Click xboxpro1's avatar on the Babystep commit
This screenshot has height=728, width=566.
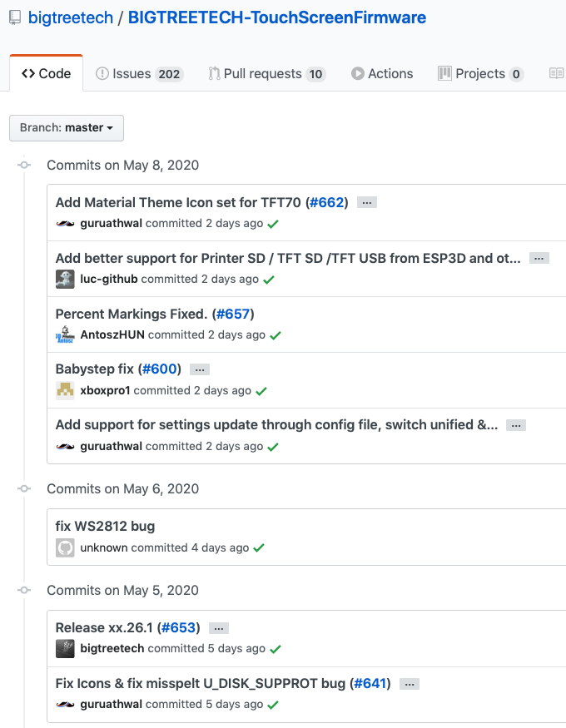click(x=64, y=390)
